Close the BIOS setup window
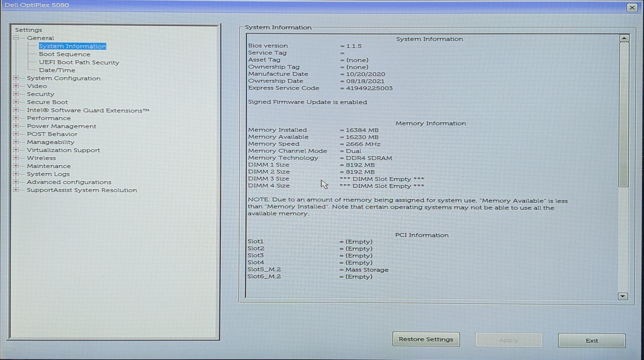Image resolution: width=644 pixels, height=360 pixels. tap(632, 8)
